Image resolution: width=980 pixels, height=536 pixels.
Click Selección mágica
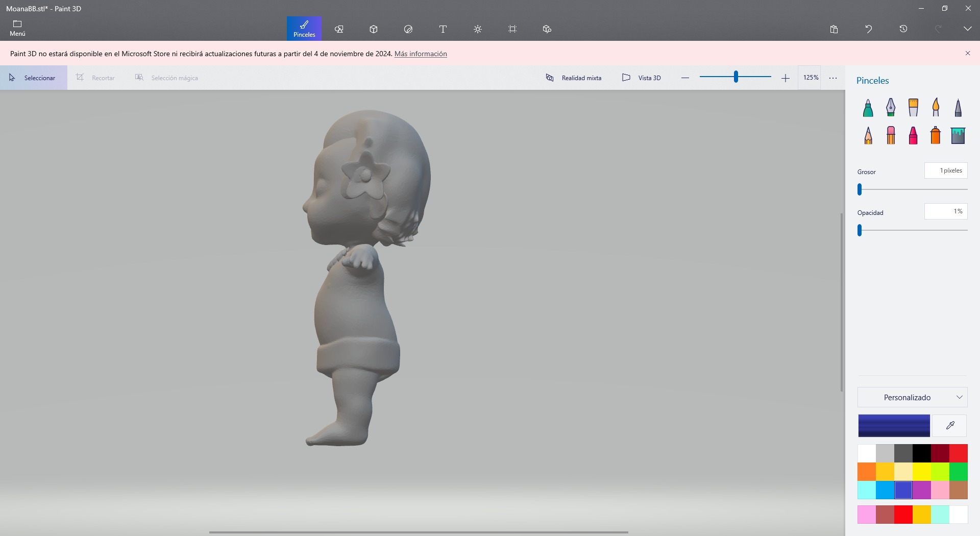pos(166,78)
